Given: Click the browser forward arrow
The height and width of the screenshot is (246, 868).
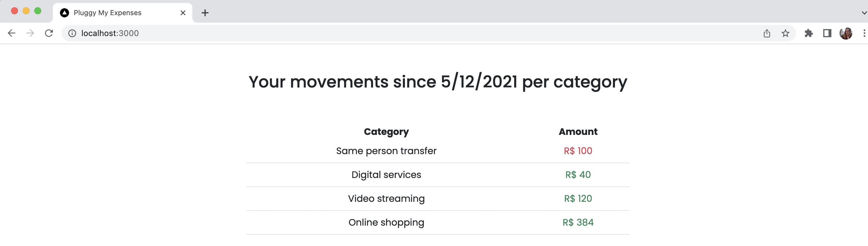Looking at the screenshot, I should [x=30, y=33].
